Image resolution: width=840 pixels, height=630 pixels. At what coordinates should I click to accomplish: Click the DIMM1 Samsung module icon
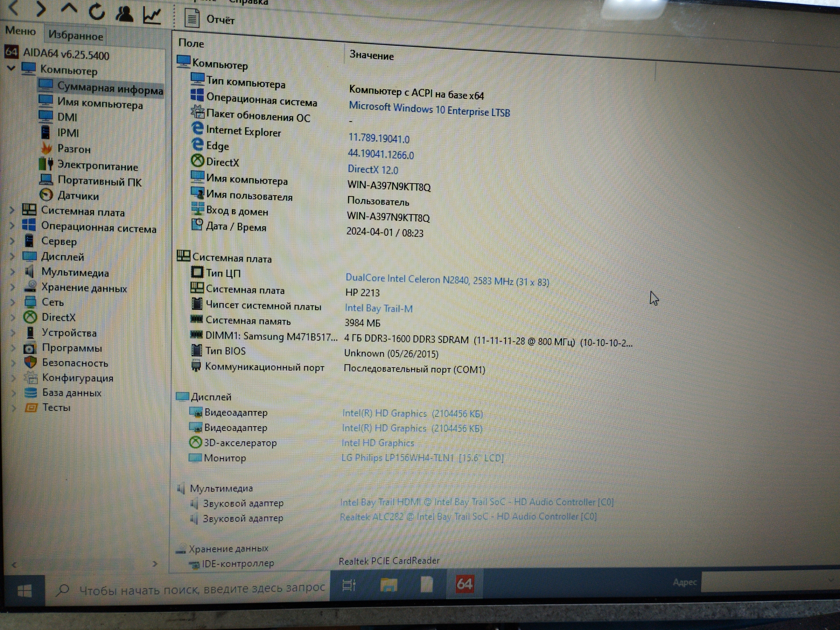(196, 335)
